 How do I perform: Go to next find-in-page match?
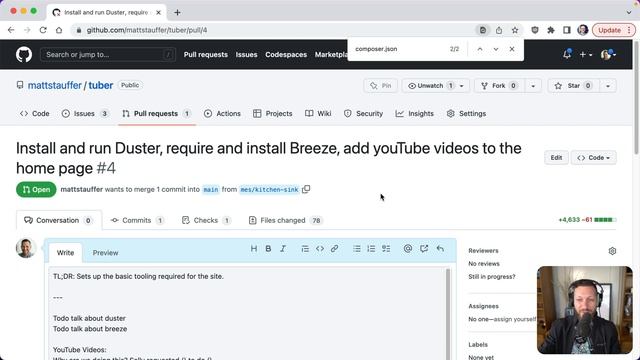(x=496, y=49)
